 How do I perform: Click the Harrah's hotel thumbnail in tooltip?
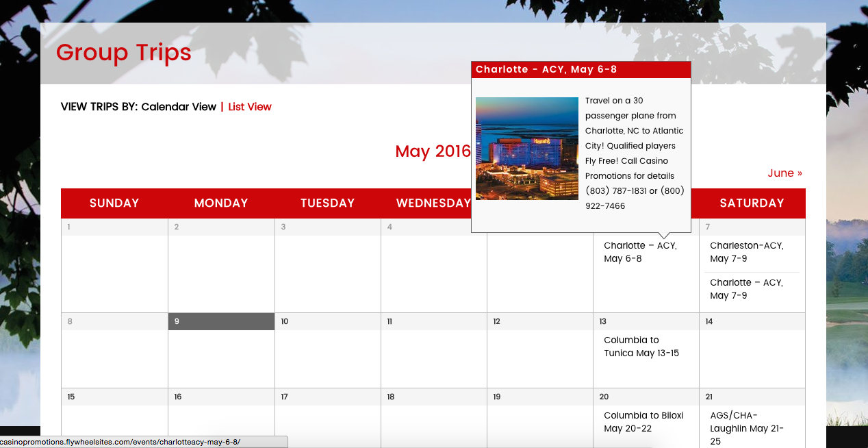(527, 149)
